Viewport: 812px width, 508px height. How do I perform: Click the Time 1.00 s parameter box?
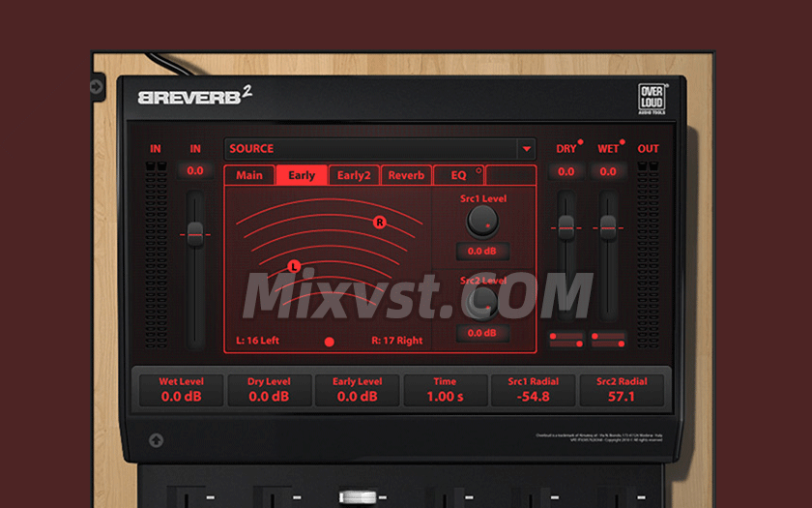pyautogui.click(x=446, y=390)
